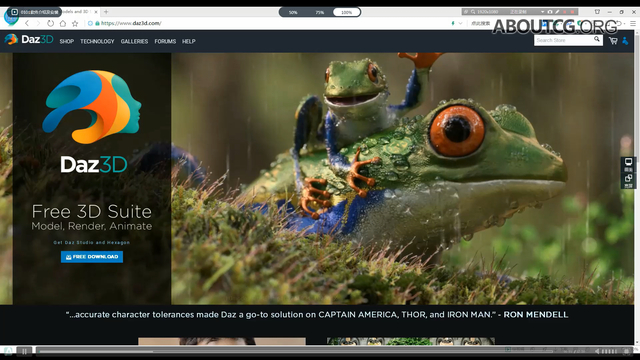Open the shopping cart
This screenshot has height=360, width=640.
613,40
